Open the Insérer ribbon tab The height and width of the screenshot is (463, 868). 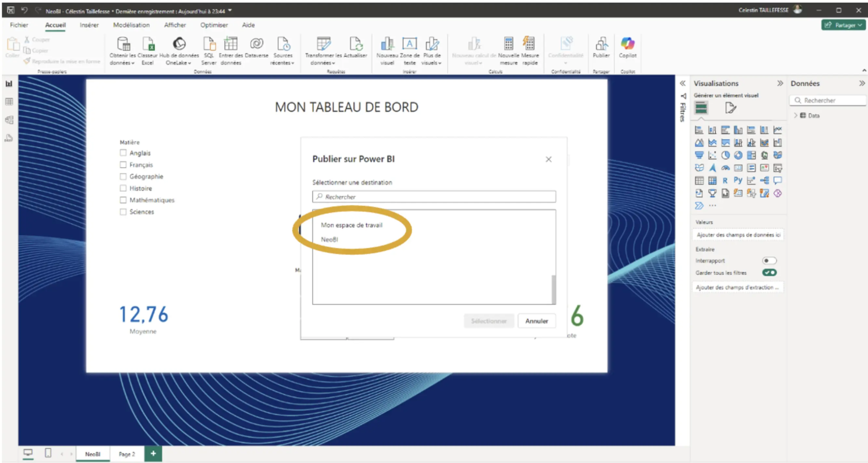[x=89, y=25]
